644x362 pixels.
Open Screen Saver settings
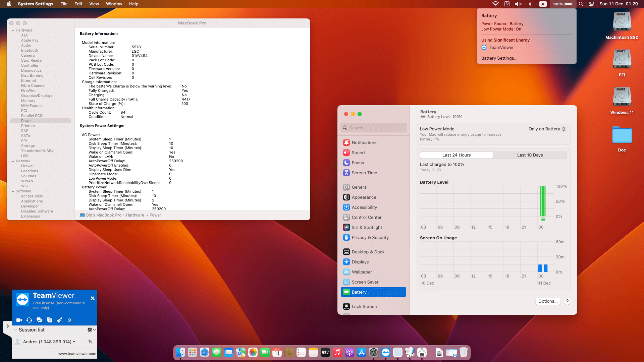click(373, 282)
